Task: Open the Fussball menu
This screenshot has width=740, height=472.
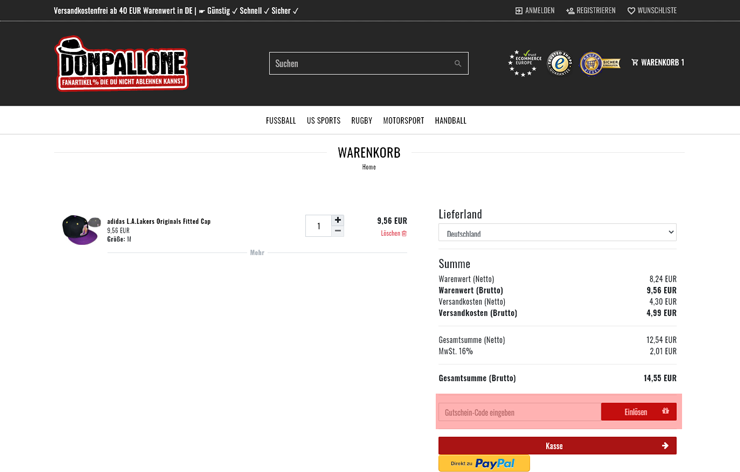Action: (281, 120)
